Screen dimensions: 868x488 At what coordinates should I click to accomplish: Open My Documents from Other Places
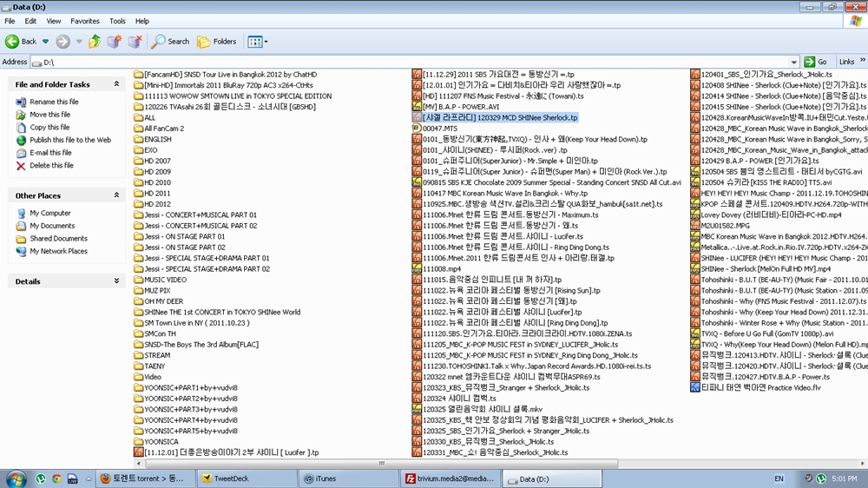52,226
